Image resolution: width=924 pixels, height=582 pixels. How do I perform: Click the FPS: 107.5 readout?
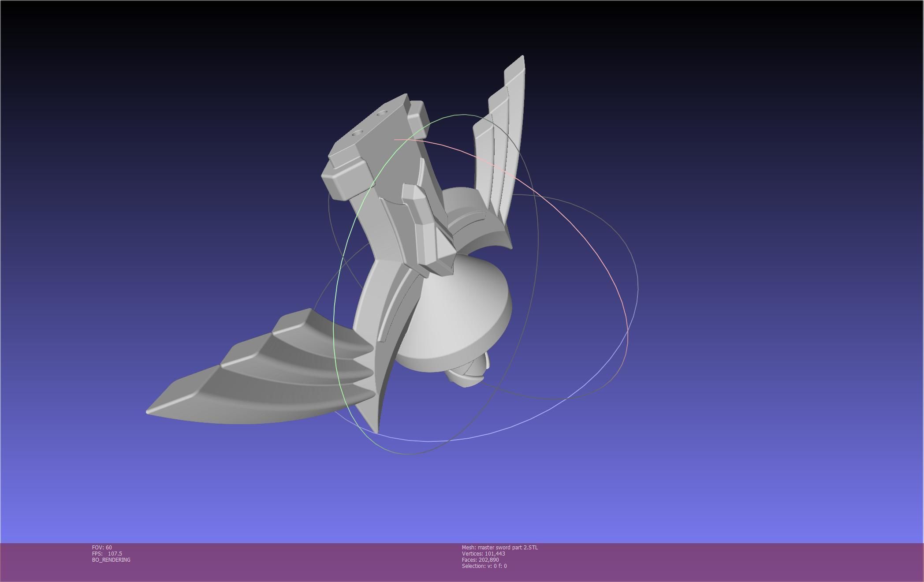[107, 554]
